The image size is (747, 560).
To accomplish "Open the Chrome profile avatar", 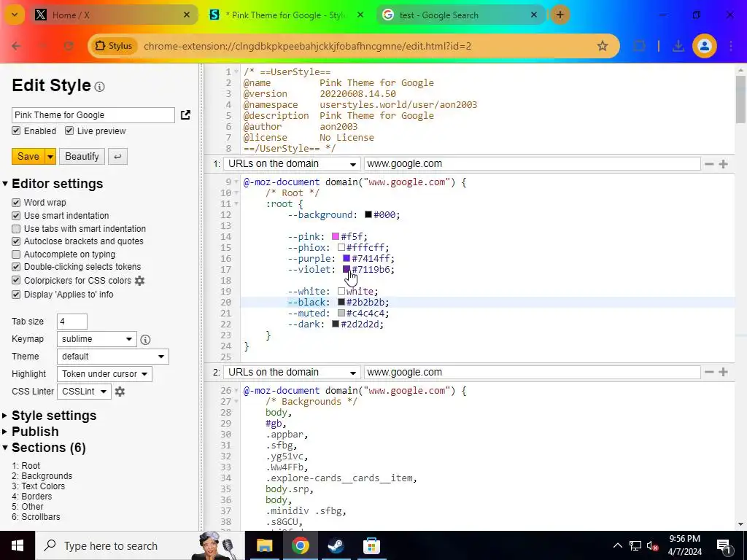I will 705,46.
